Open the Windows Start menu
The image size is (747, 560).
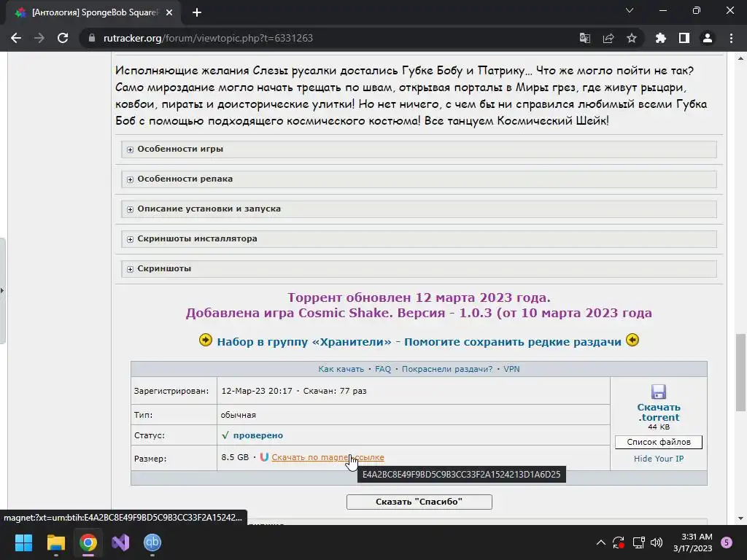(23, 542)
